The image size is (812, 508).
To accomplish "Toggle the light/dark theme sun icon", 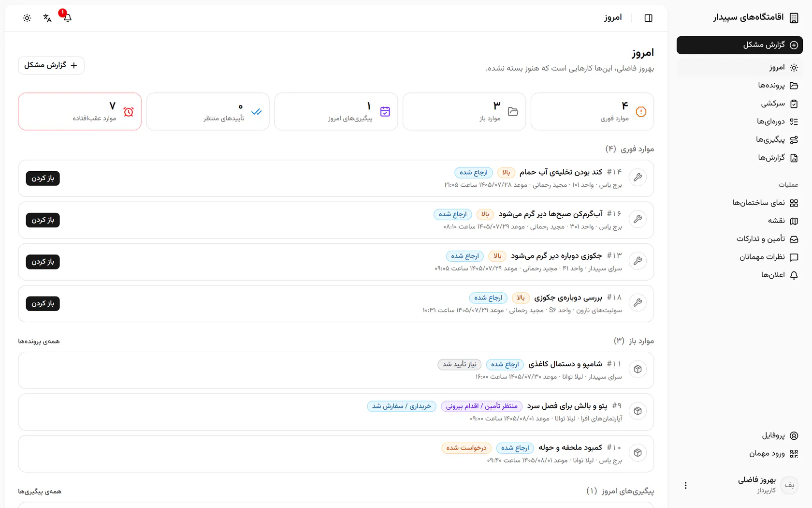I will coord(27,18).
